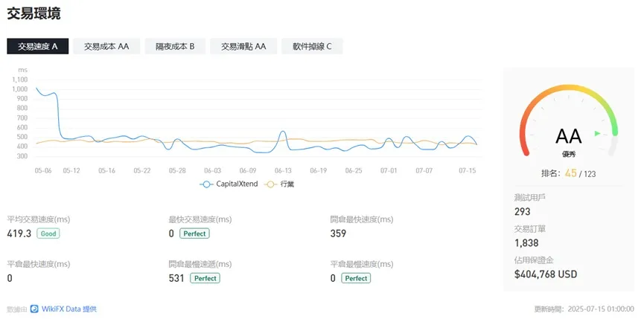
Task: Open the 隔夜成本 B tab
Action: pyautogui.click(x=175, y=46)
